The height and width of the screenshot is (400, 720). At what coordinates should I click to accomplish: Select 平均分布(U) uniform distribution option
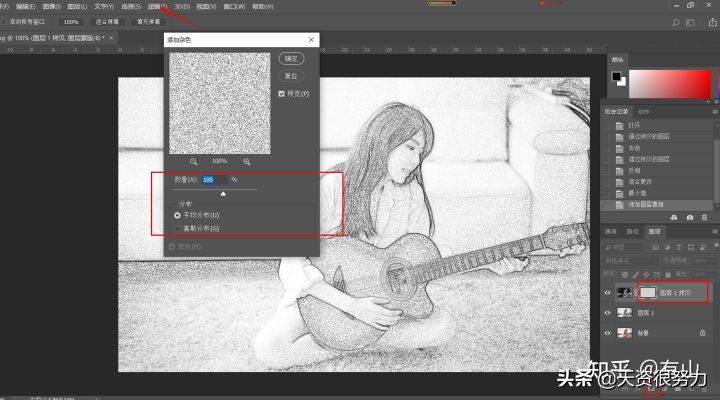pyautogui.click(x=178, y=215)
